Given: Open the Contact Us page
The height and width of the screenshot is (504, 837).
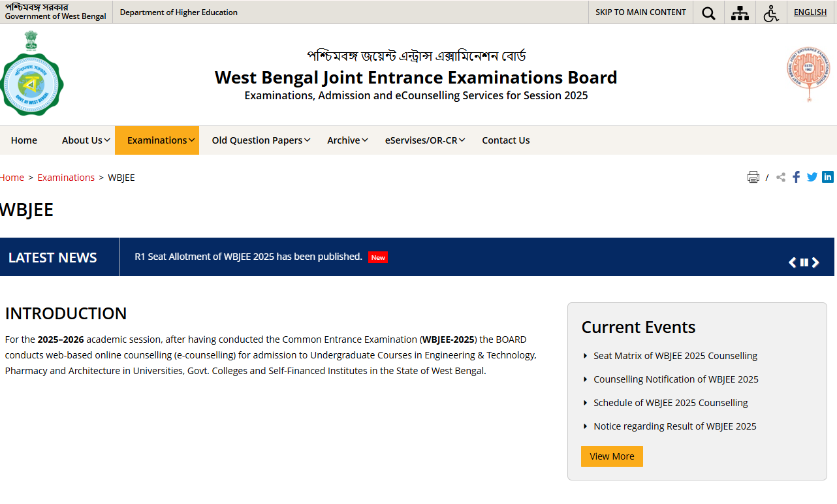Looking at the screenshot, I should (x=506, y=140).
